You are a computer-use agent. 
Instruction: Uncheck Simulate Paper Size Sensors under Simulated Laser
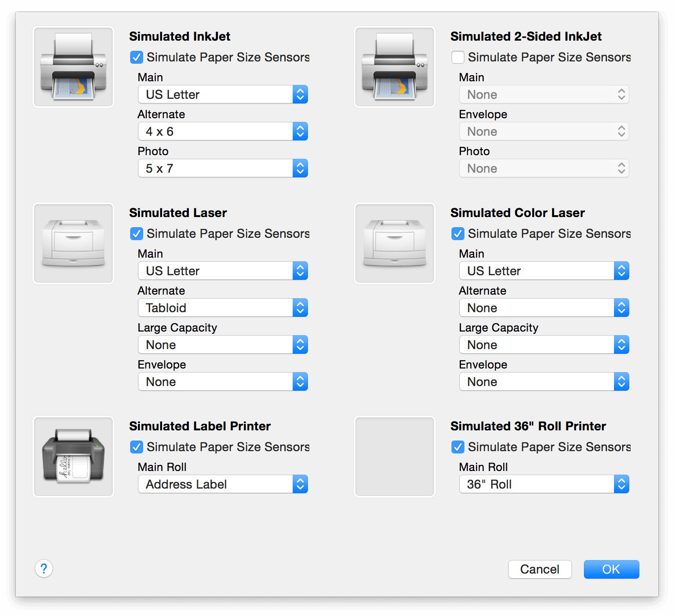point(136,234)
